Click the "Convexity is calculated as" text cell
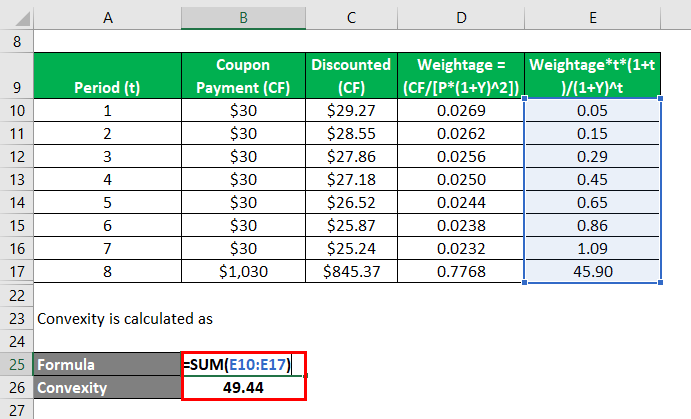 (112, 319)
